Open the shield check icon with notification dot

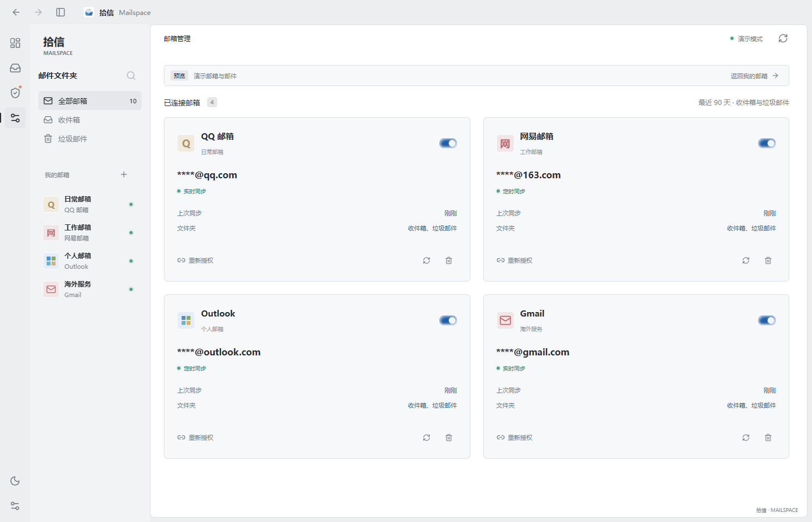pyautogui.click(x=15, y=93)
